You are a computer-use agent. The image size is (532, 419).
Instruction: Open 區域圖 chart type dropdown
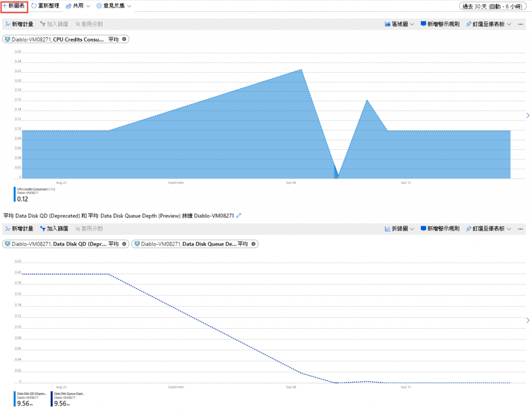[400, 24]
